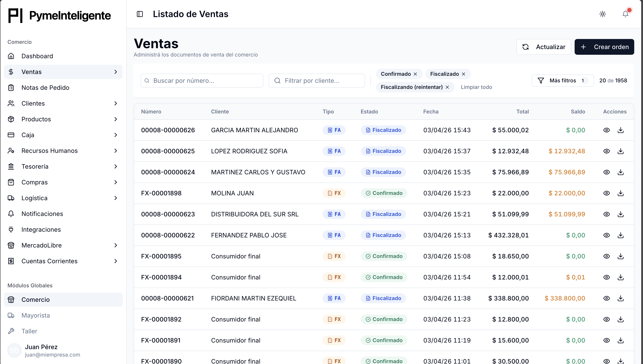Open the MercadoLibre store icon
This screenshot has width=643, height=364.
(11, 245)
